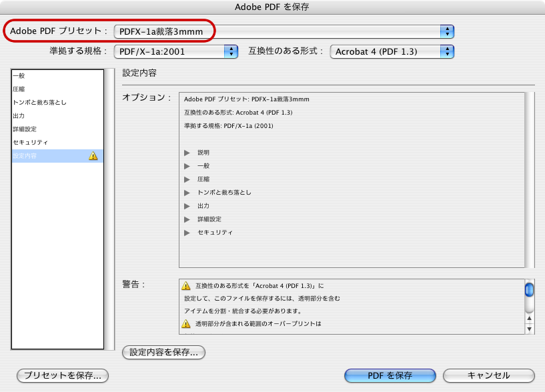Select 設定内容 in the left category list
Viewport: 545px width, 392px height.
(x=57, y=156)
